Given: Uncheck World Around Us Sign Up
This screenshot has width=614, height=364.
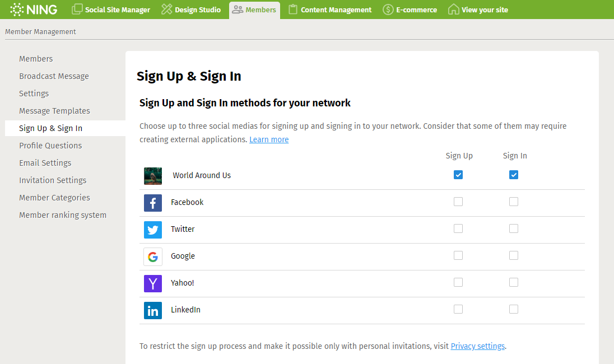Looking at the screenshot, I should pyautogui.click(x=458, y=175).
